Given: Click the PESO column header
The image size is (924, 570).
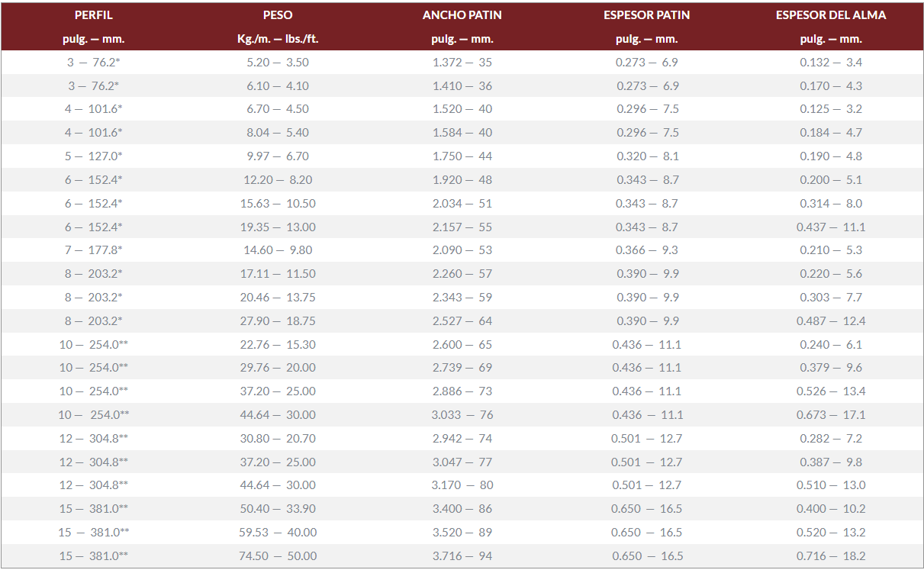Looking at the screenshot, I should [x=278, y=15].
